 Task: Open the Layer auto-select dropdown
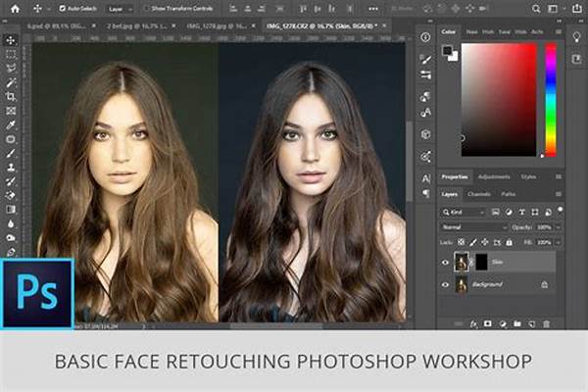pos(121,9)
